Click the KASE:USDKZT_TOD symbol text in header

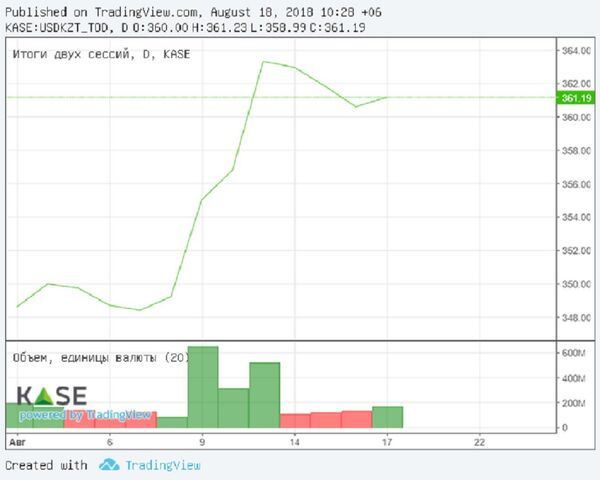click(x=55, y=27)
